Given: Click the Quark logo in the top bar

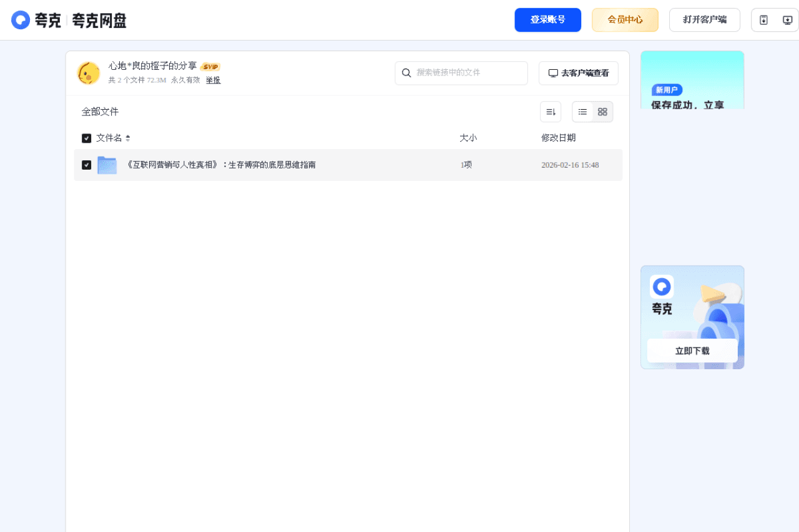Looking at the screenshot, I should [21, 19].
